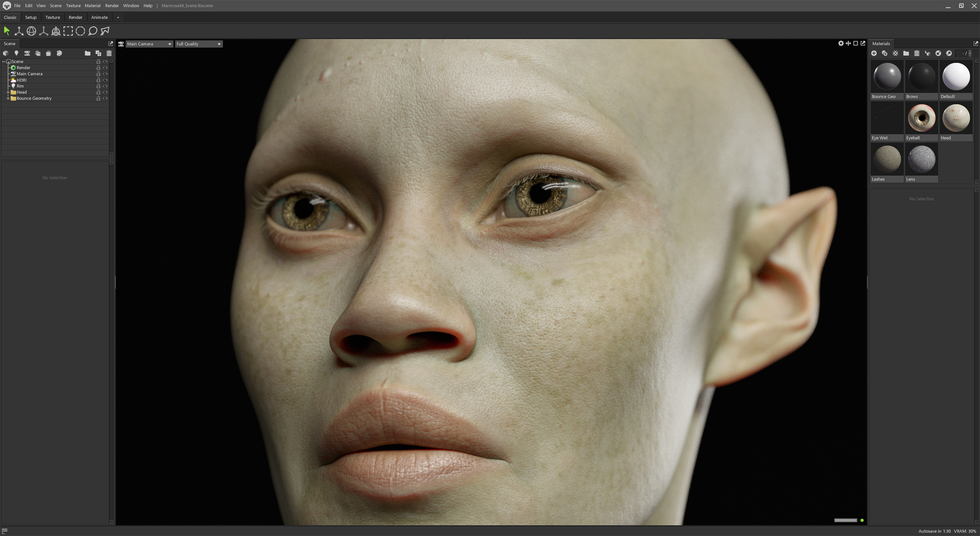Open the Main Camera dropdown
The width and height of the screenshot is (980, 536).
149,44
